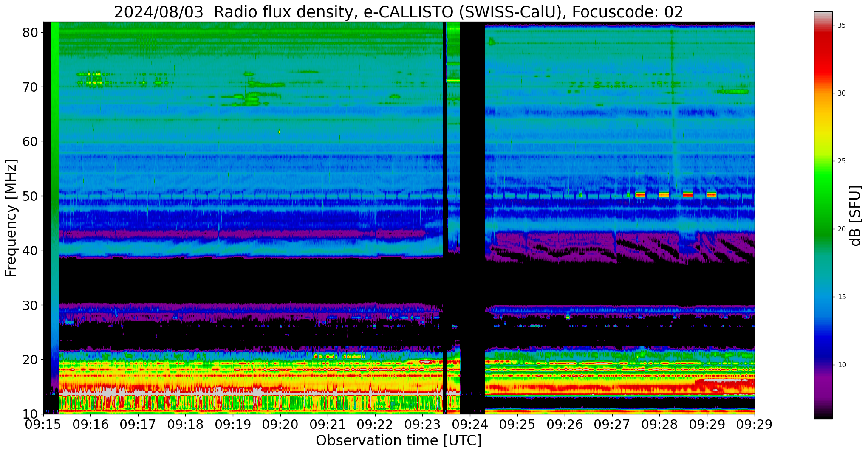Click the colorbar tick label 25
Viewport: 868px width, 453px height.
(841, 161)
